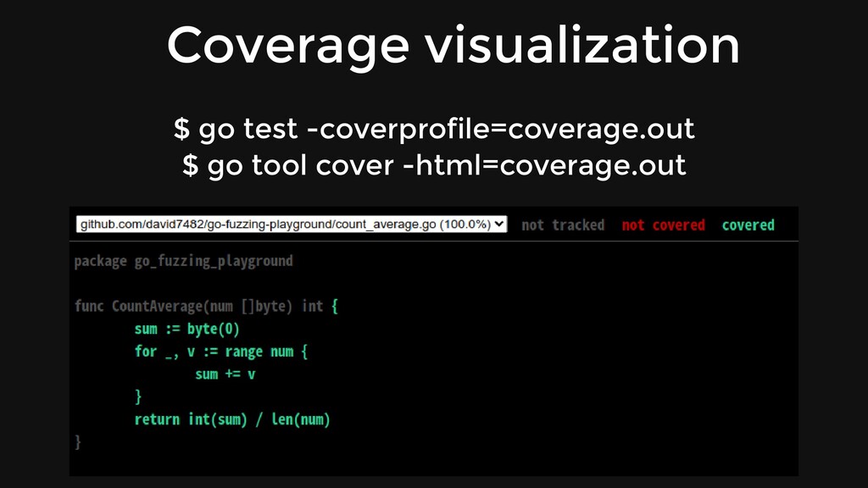Open the count_average.go file dropdown
Screen dimensions: 868x488
point(292,224)
